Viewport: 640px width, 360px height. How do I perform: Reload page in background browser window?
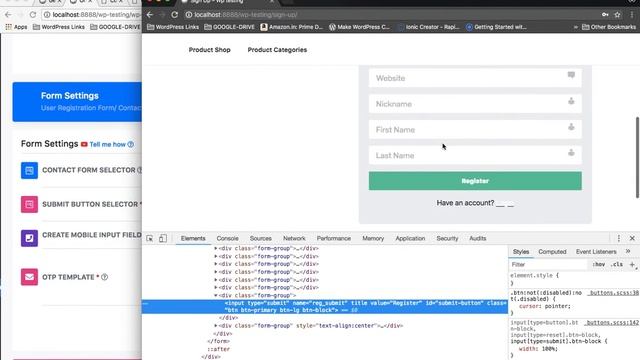(x=33, y=15)
